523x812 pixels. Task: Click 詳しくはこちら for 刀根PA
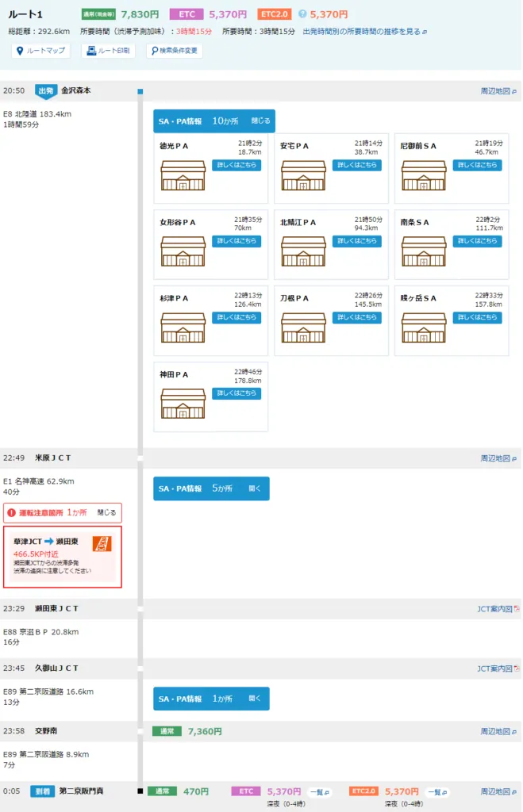356,317
